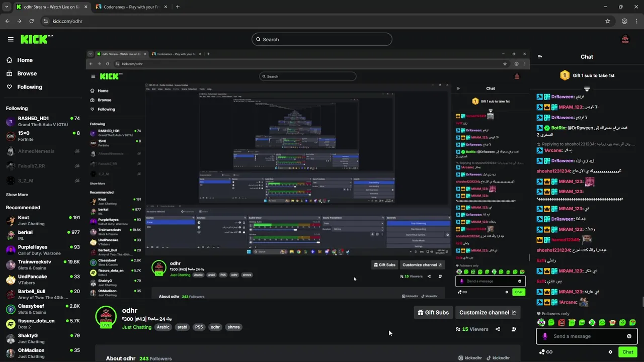Click the Chrome address bar URL
644x362 pixels.
pyautogui.click(x=67, y=21)
